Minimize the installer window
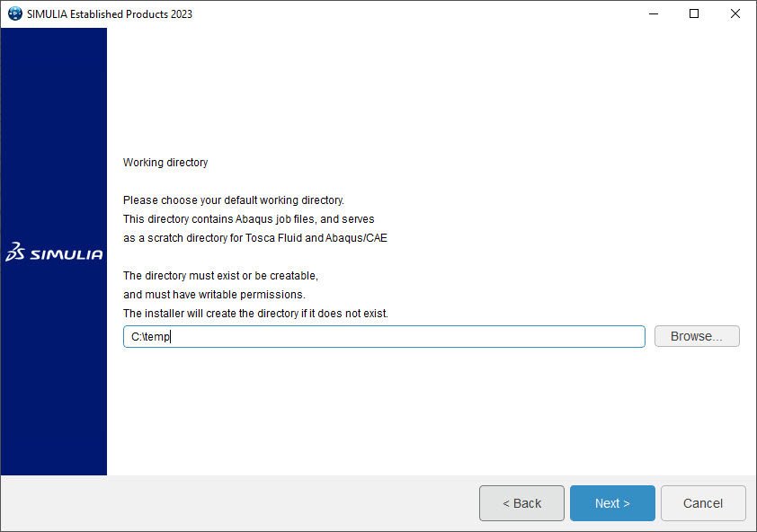The height and width of the screenshot is (532, 757). pyautogui.click(x=654, y=13)
